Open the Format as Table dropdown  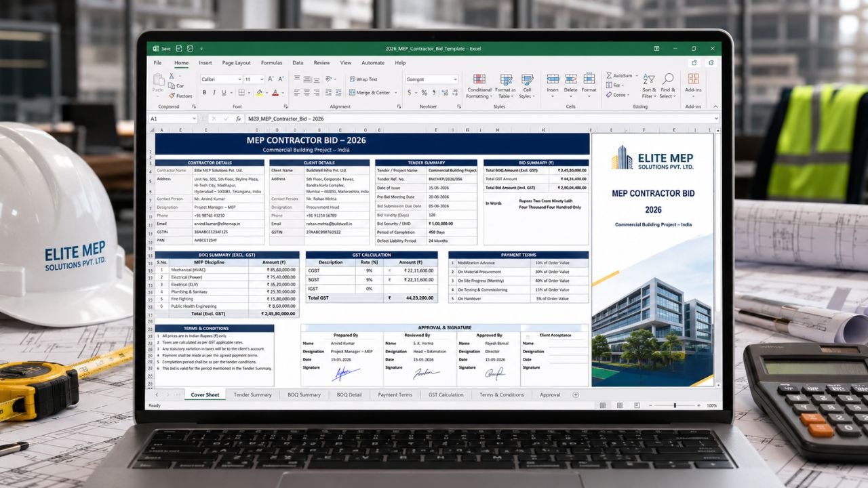pos(505,86)
